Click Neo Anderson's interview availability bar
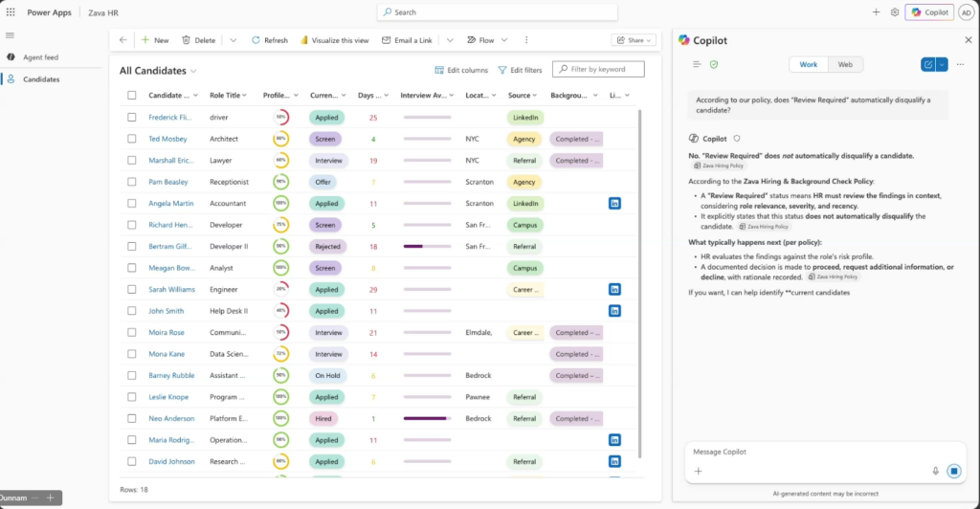Viewport: 980px width, 509px height. [x=427, y=418]
